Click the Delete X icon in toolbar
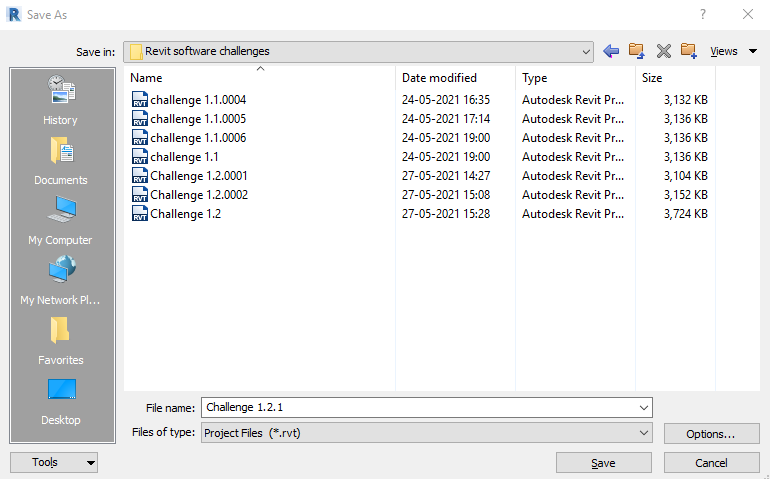Image resolution: width=770 pixels, height=479 pixels. (x=663, y=51)
